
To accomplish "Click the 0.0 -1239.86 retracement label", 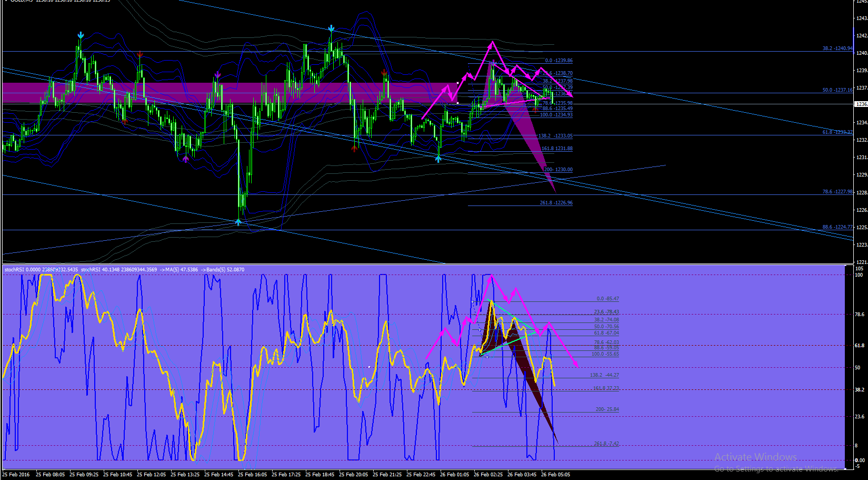I will pos(559,61).
